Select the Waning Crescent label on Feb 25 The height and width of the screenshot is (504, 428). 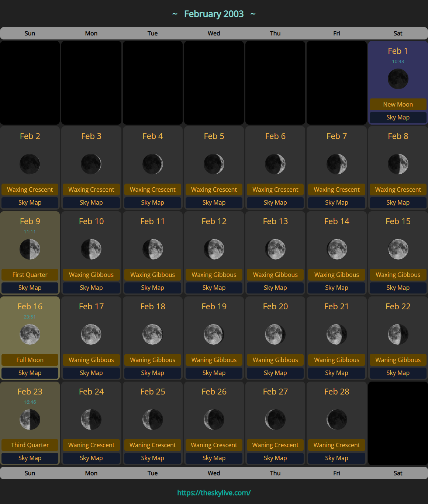pyautogui.click(x=153, y=445)
